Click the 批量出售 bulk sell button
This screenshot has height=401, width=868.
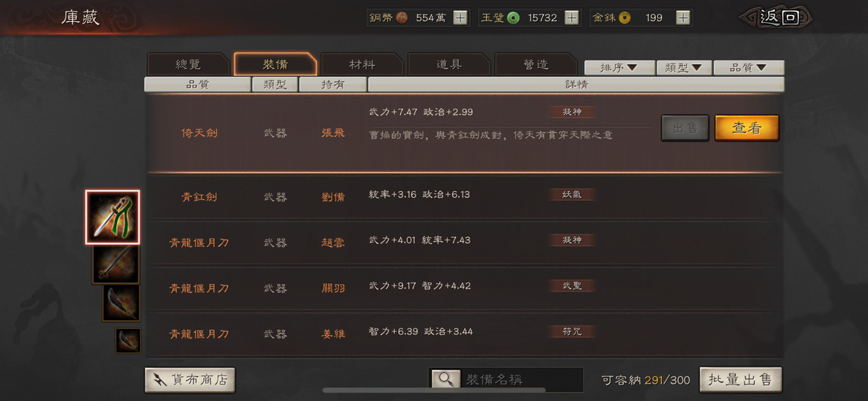coord(740,380)
